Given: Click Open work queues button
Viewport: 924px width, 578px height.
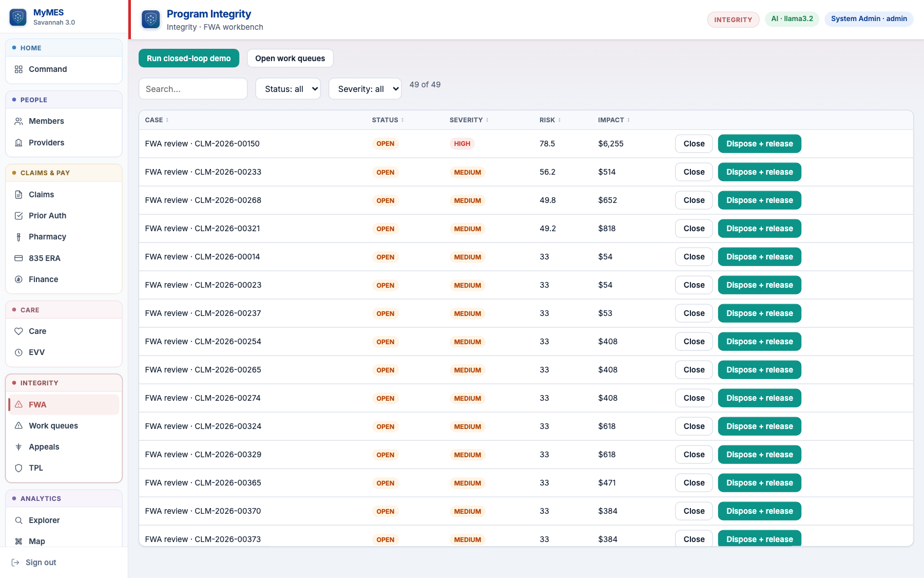Looking at the screenshot, I should point(290,59).
